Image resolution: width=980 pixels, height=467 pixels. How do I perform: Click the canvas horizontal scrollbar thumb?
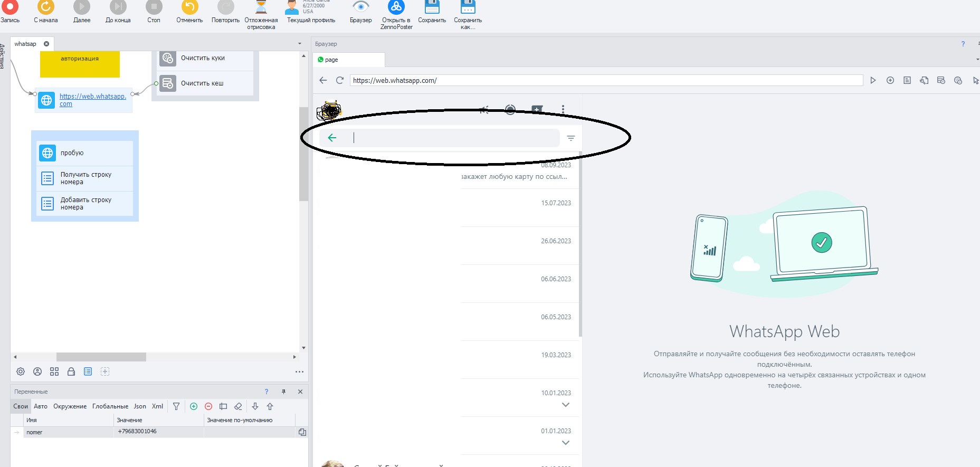101,357
